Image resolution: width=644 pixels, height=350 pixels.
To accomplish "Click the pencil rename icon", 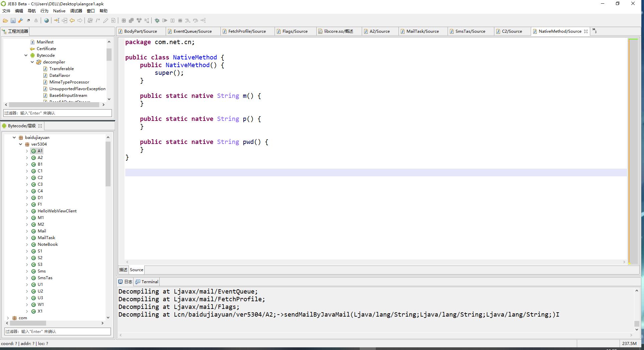I will [106, 20].
